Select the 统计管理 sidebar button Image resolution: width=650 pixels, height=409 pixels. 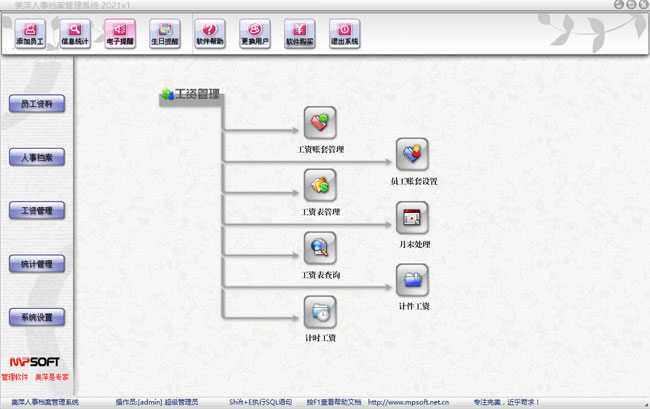click(37, 264)
